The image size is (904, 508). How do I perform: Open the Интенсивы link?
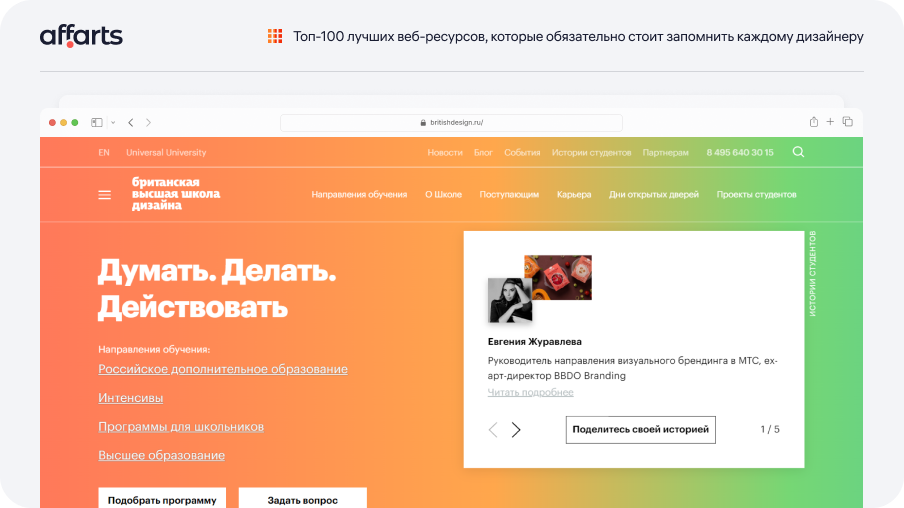click(x=130, y=398)
